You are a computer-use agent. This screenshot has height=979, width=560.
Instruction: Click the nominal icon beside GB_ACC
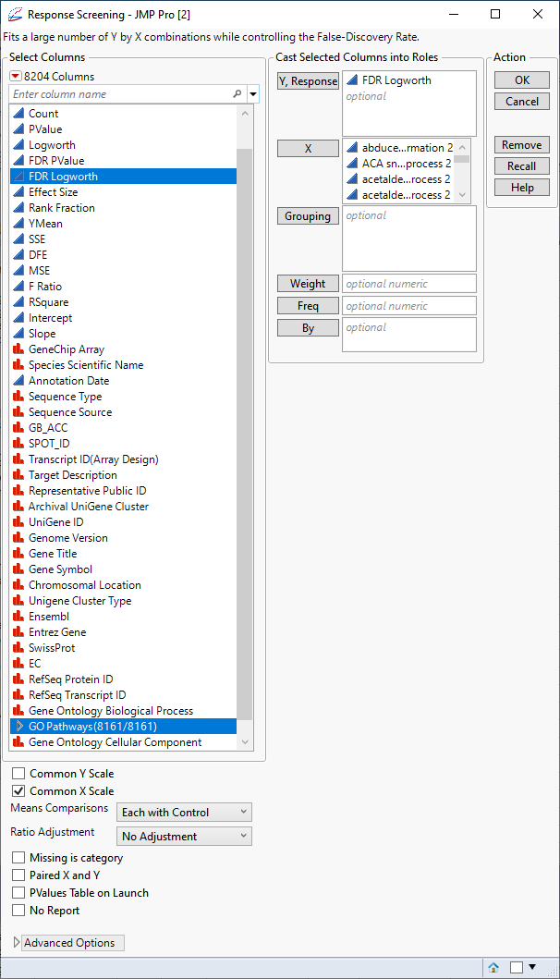click(x=18, y=428)
